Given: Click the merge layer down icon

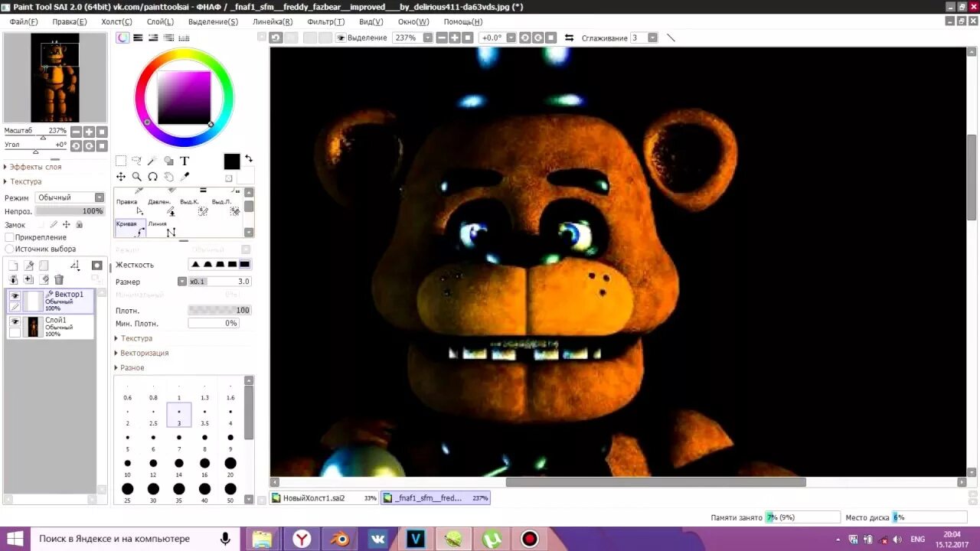Looking at the screenshot, I should (x=13, y=280).
